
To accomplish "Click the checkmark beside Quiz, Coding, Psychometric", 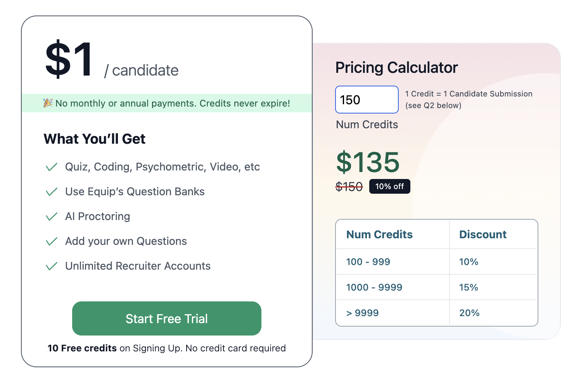I will tap(51, 167).
